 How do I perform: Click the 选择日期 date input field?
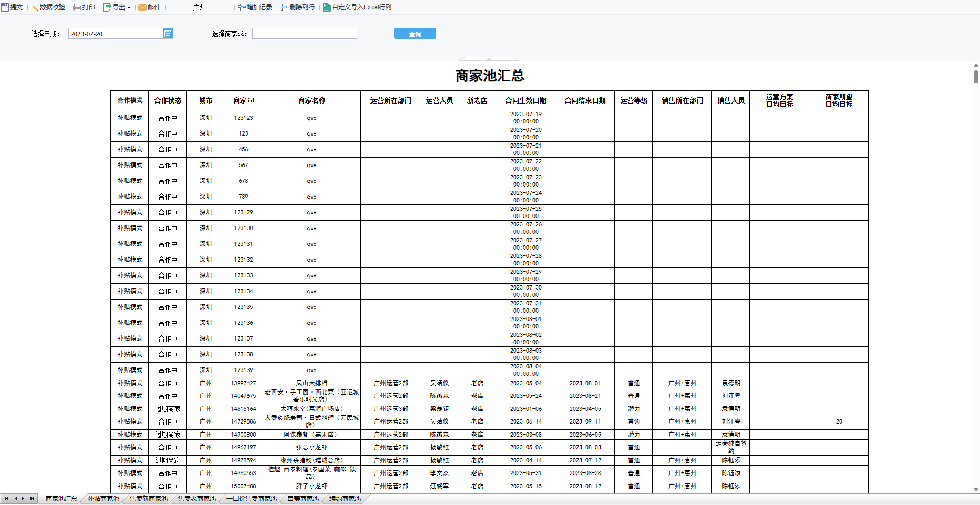pyautogui.click(x=116, y=34)
